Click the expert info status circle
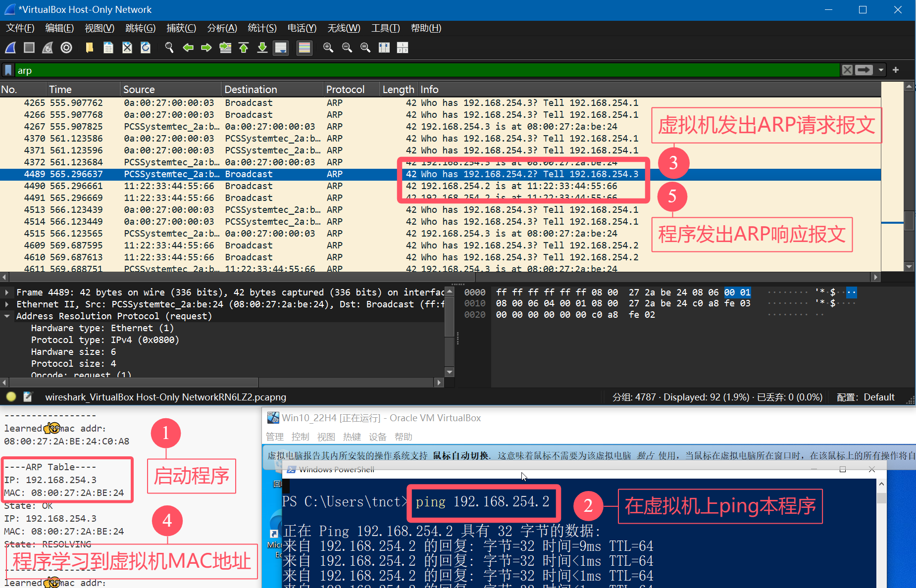916x588 pixels. (x=11, y=397)
